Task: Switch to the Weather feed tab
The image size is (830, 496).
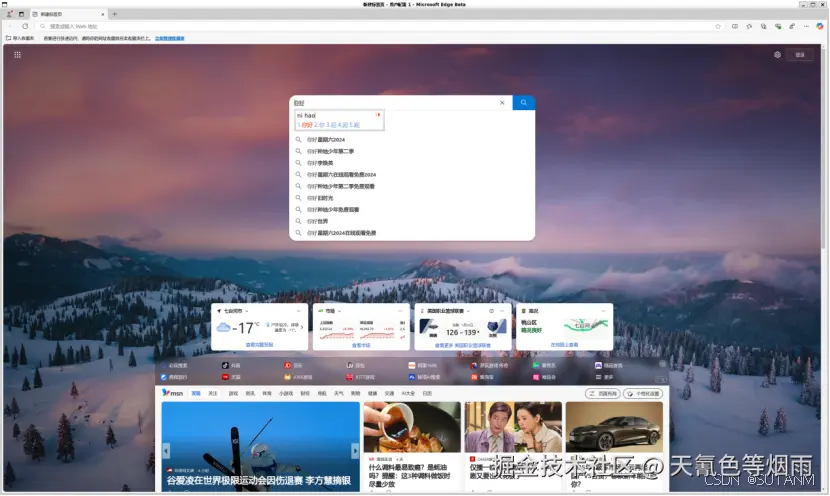Action: 339,393
